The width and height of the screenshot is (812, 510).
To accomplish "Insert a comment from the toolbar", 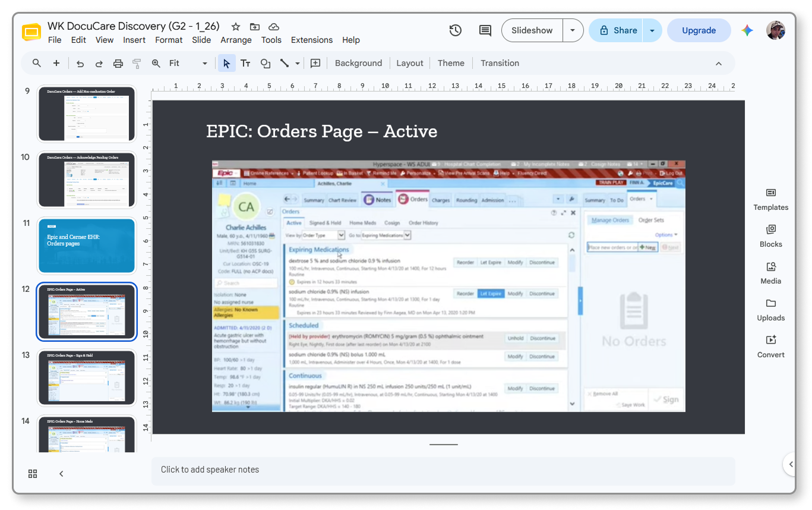I will coord(315,63).
